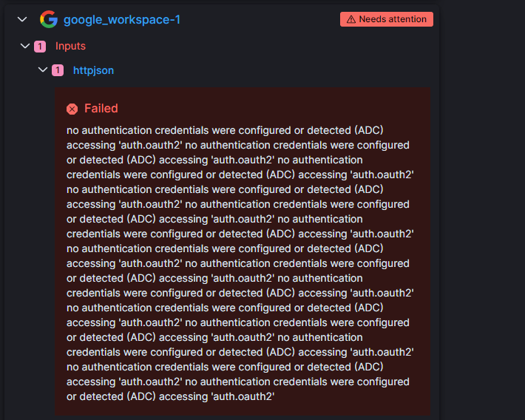525x420 pixels.
Task: Click the Needs attention status badge
Action: 387,19
